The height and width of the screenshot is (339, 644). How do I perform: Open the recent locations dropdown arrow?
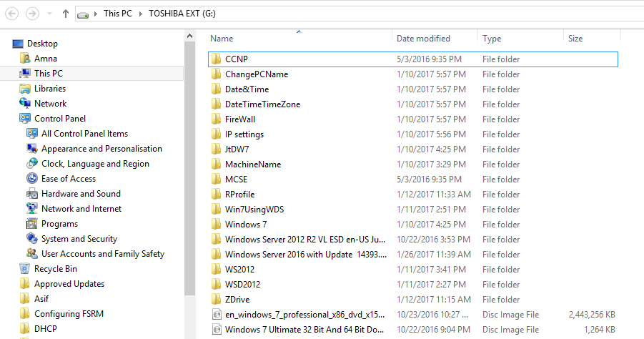tap(50, 14)
